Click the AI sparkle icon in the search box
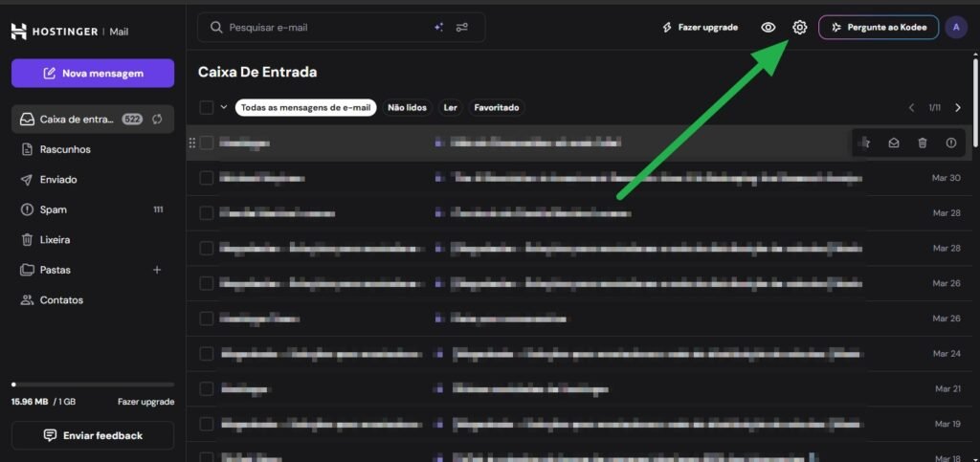The width and height of the screenshot is (980, 462). [438, 28]
